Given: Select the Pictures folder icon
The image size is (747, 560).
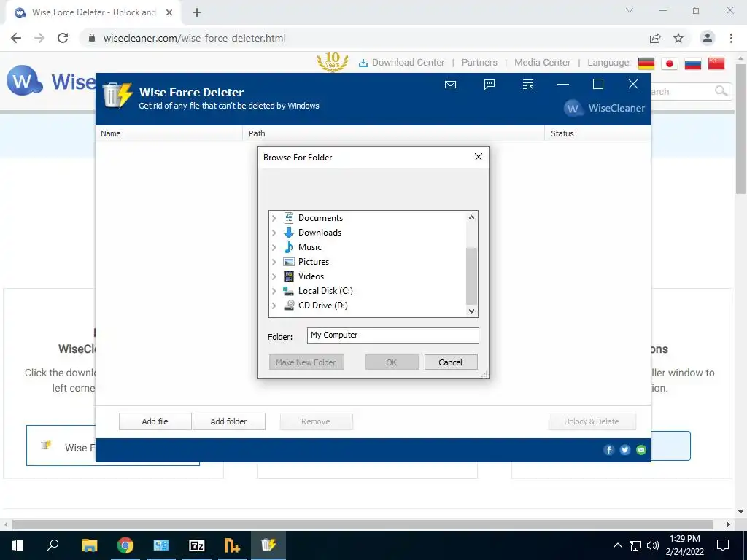Looking at the screenshot, I should (x=289, y=262).
